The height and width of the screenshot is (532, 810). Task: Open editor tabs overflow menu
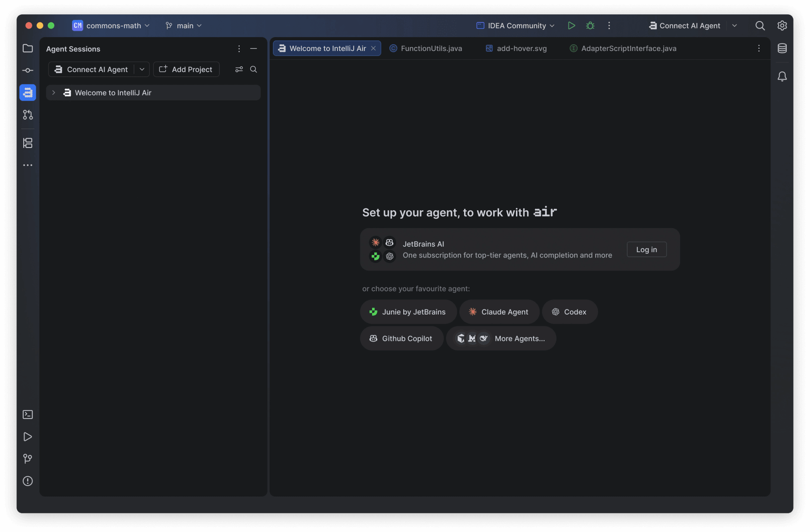pos(759,48)
